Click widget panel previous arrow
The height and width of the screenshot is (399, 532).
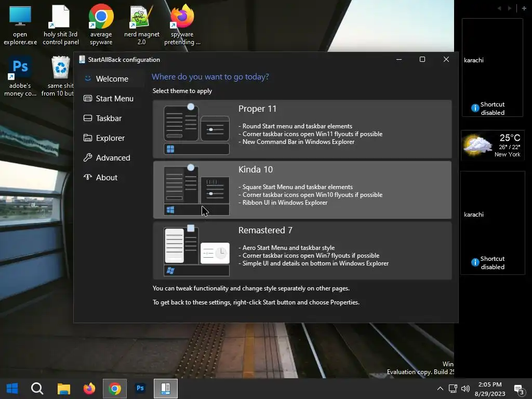499,8
